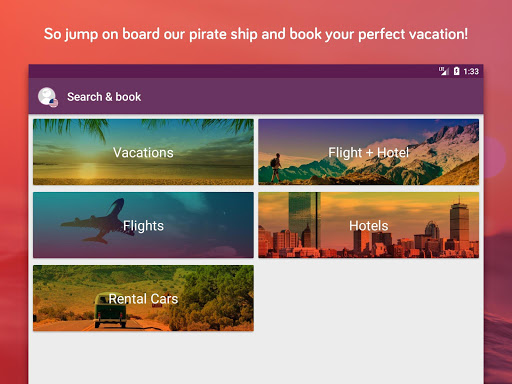This screenshot has width=512, height=384.
Task: Tap the 1:33 clock in status bar
Action: (471, 71)
